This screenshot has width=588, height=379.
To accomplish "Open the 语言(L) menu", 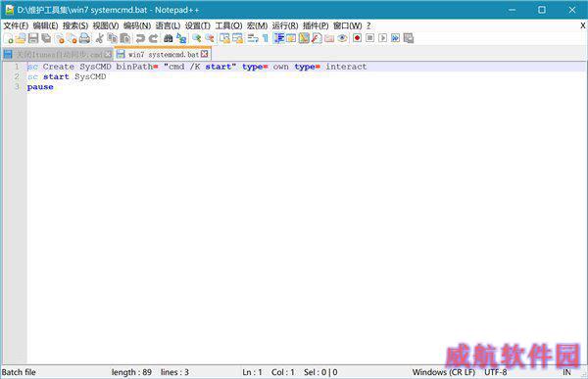I will click(x=168, y=25).
